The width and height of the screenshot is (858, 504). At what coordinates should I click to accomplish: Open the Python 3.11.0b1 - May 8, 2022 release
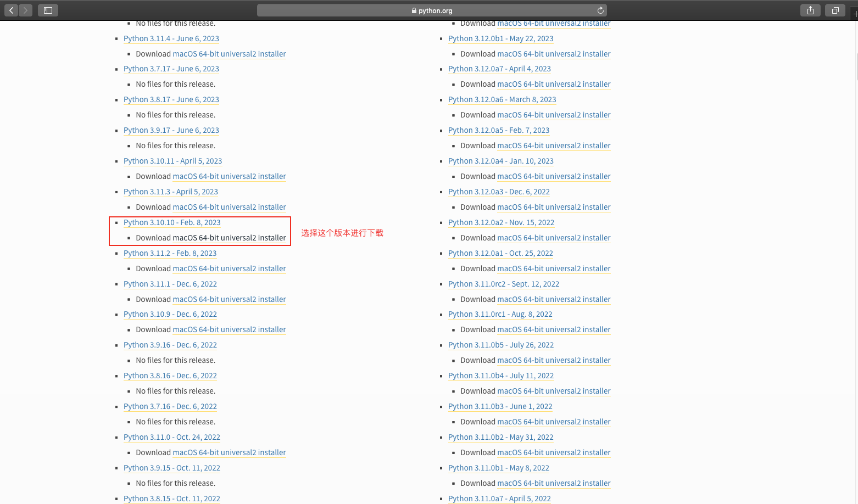pos(499,468)
